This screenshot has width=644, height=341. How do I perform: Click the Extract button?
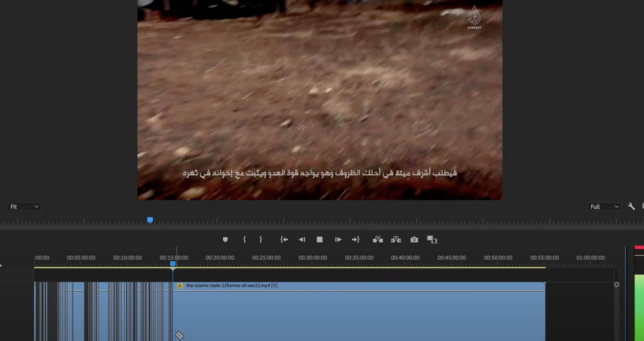pyautogui.click(x=396, y=240)
